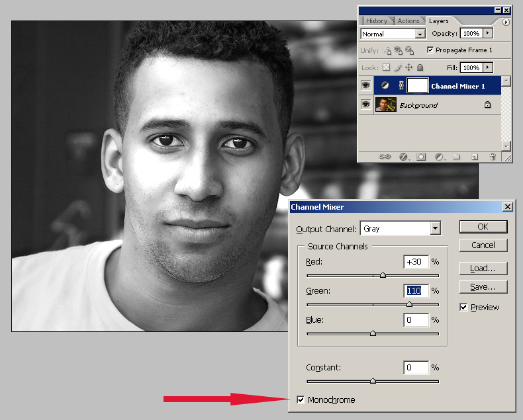Image resolution: width=523 pixels, height=420 pixels.
Task: Click Layers panel scrollbar down arrow
Action: point(506,146)
